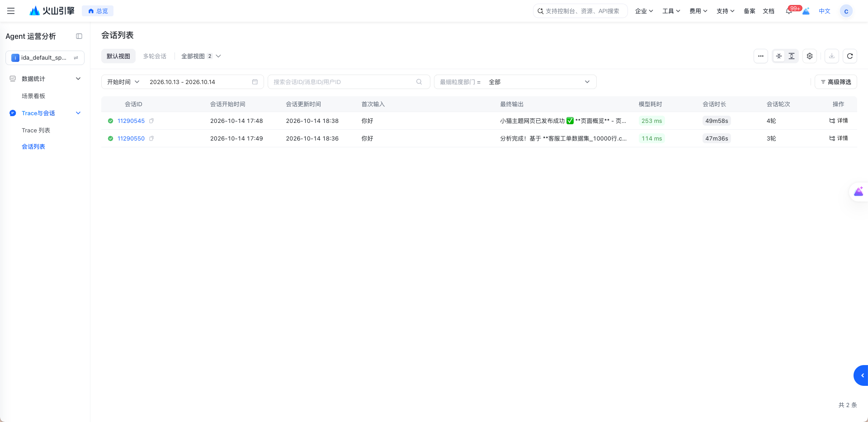Open the 工具 dropdown menu
Viewport: 868px width, 422px height.
pyautogui.click(x=671, y=11)
